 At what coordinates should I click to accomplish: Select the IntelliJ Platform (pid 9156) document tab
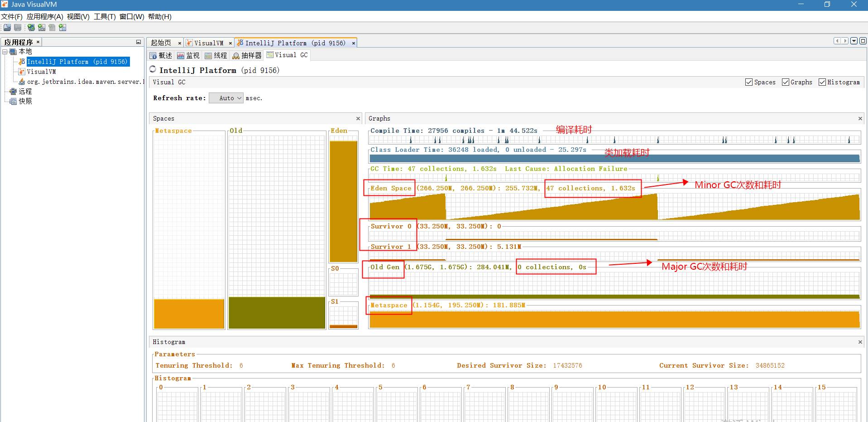(295, 43)
